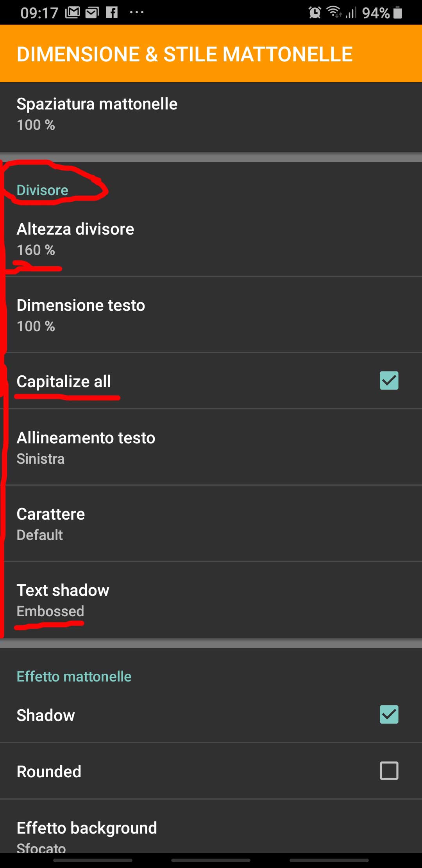Image resolution: width=422 pixels, height=868 pixels.
Task: Open Spaziatura mattonelle setting
Action: click(x=211, y=114)
